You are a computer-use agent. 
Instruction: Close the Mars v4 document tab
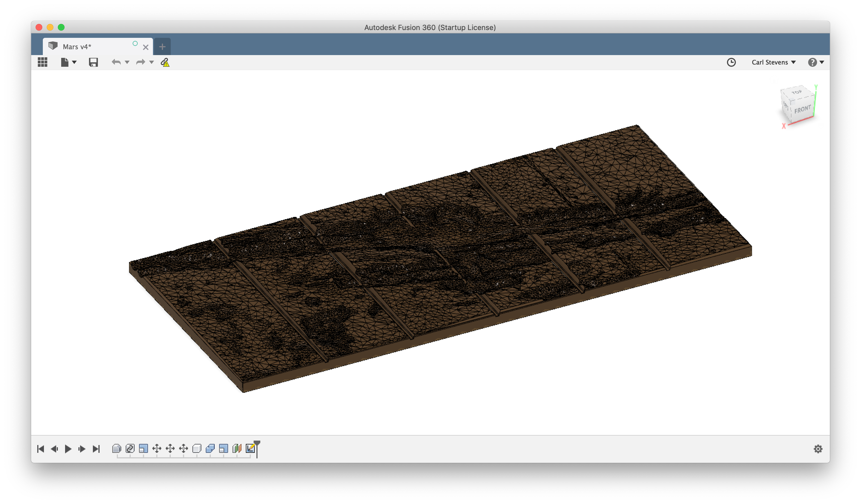[145, 48]
